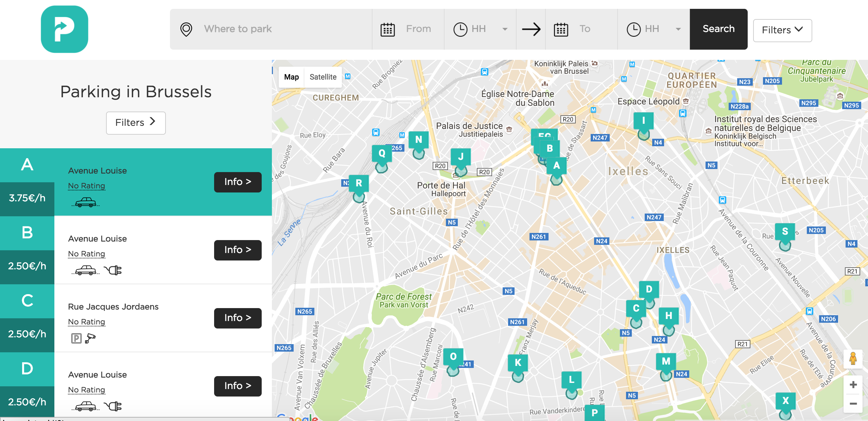868x421 pixels.
Task: Click the electric charging plug icon for listing B
Action: pos(113,270)
